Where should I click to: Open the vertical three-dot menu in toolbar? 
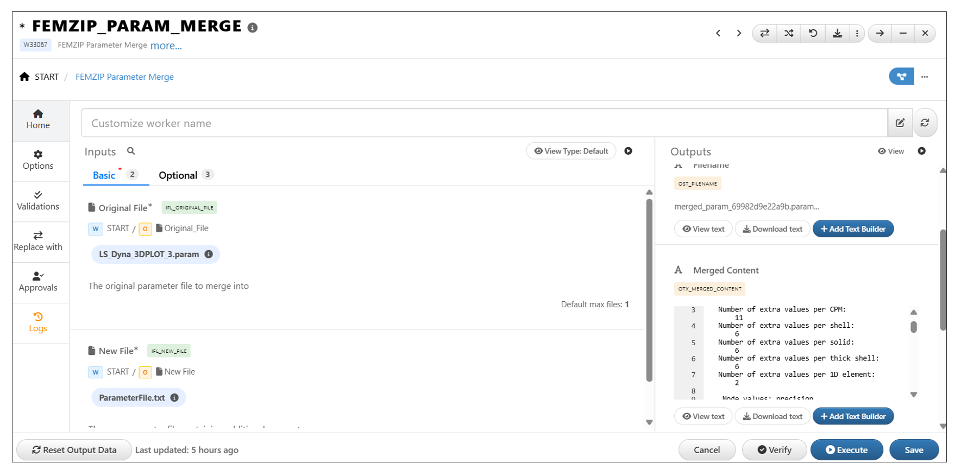(857, 33)
